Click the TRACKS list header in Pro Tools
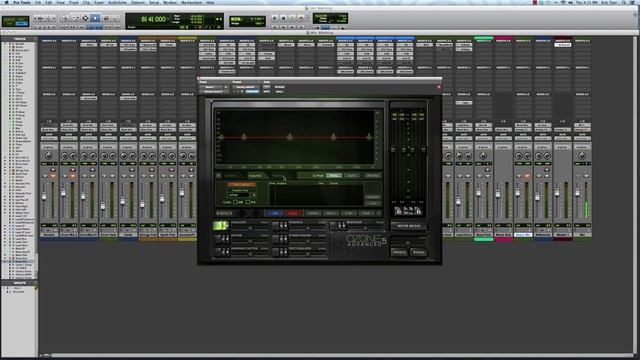This screenshot has width=640, height=360. click(20, 39)
